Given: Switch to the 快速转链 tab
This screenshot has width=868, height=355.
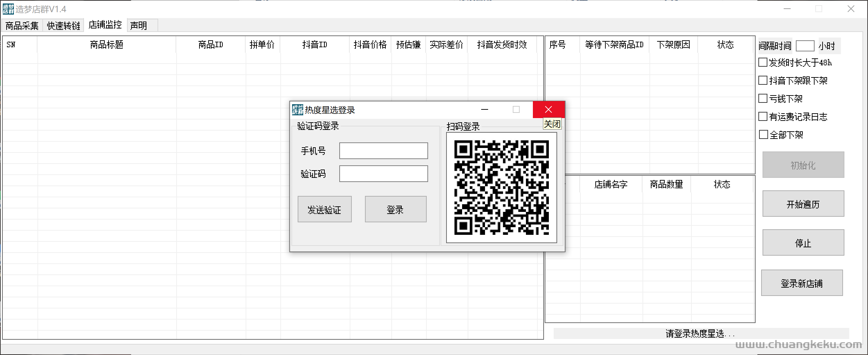Looking at the screenshot, I should tap(63, 26).
